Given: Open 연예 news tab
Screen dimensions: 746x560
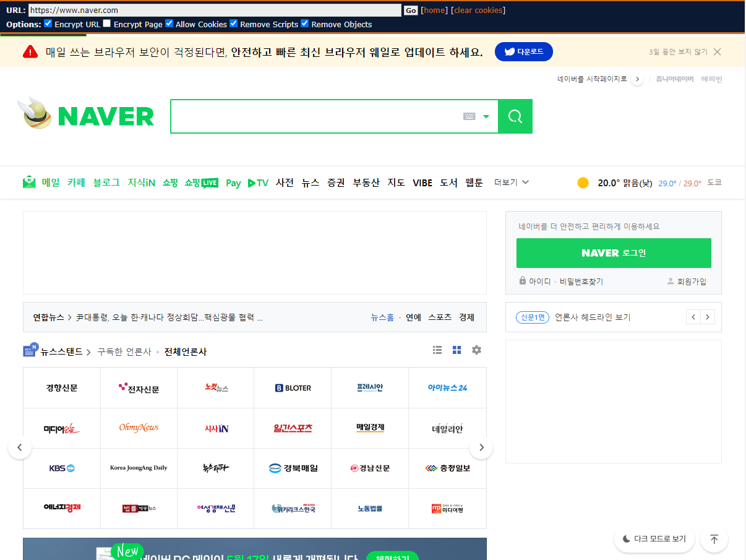Looking at the screenshot, I should (413, 317).
